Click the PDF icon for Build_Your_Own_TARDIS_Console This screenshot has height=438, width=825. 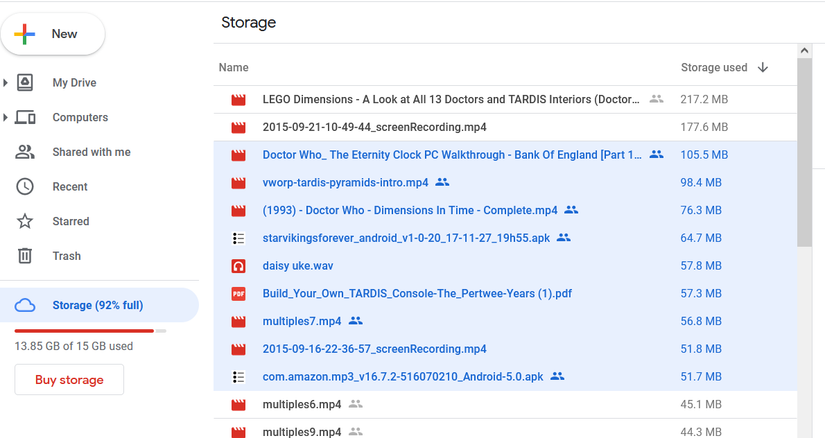pos(238,294)
